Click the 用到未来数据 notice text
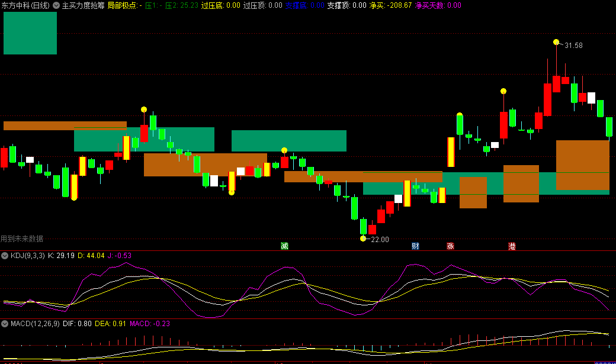The height and width of the screenshot is (364, 616). (21, 239)
